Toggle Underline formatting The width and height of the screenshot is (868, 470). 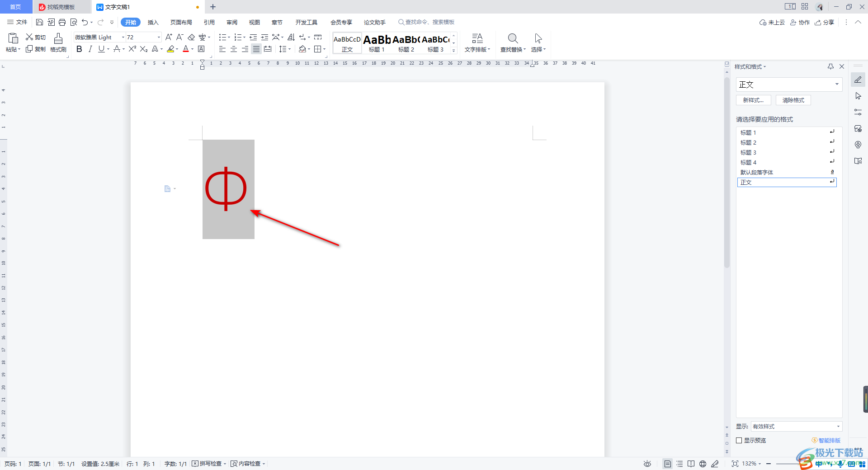coord(101,49)
